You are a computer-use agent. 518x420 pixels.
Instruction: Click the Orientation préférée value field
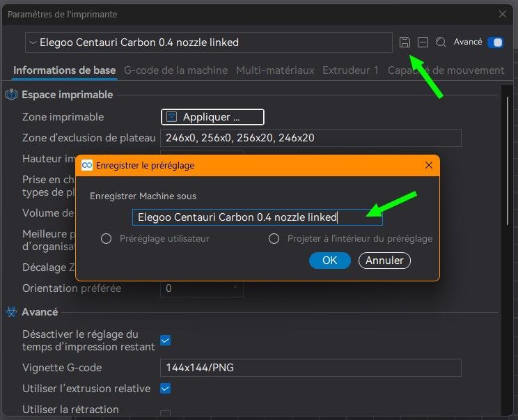pos(201,288)
